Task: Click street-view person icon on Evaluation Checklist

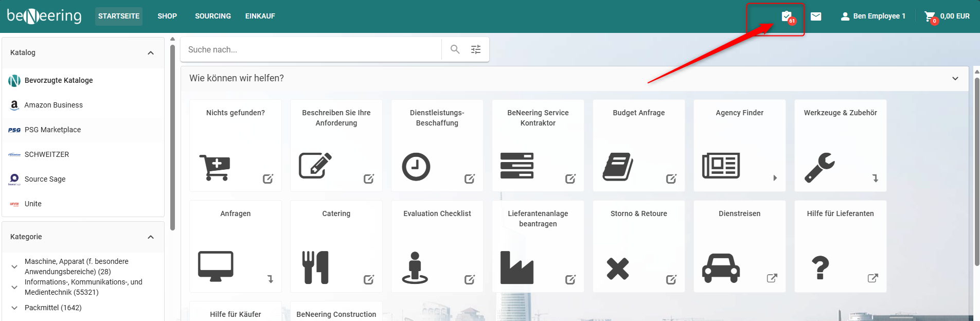Action: coord(415,267)
